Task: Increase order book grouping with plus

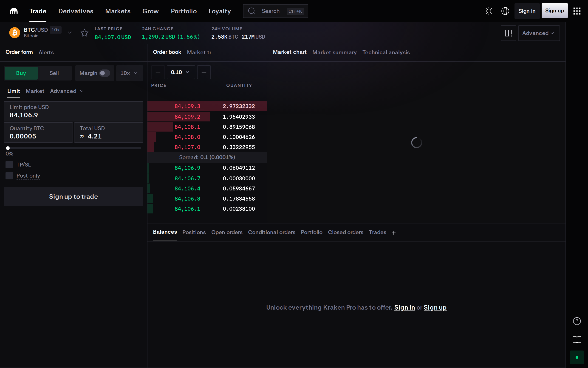Action: 204,72
